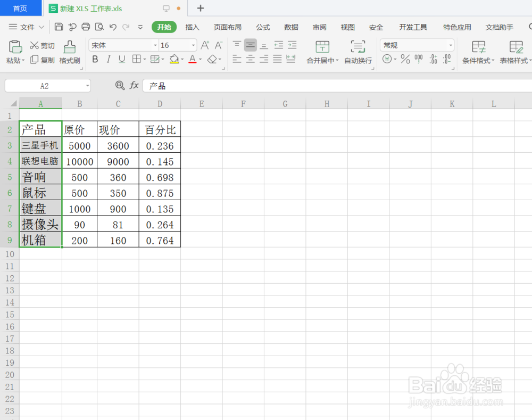Select cell containing 联想电脑
This screenshot has height=420, width=532.
tap(40, 161)
